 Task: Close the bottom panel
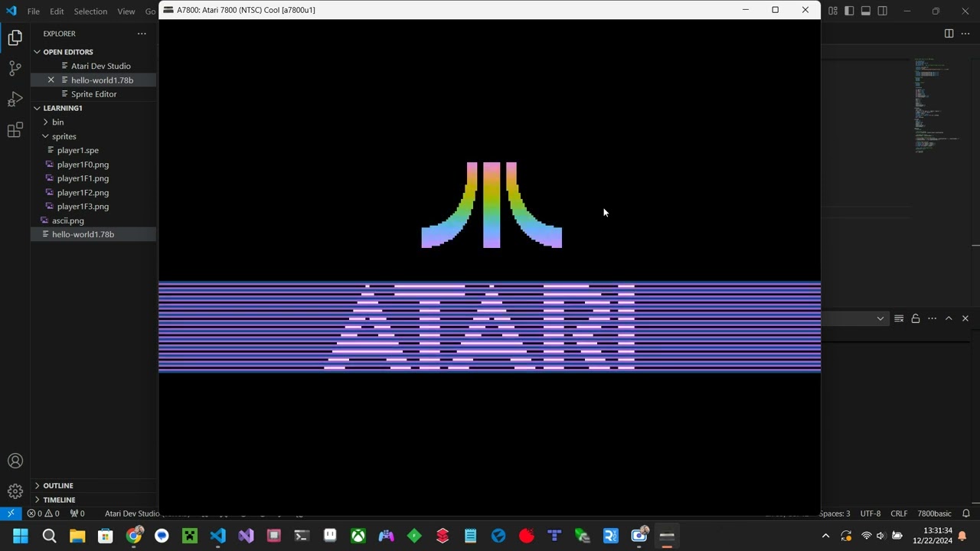pos(965,318)
